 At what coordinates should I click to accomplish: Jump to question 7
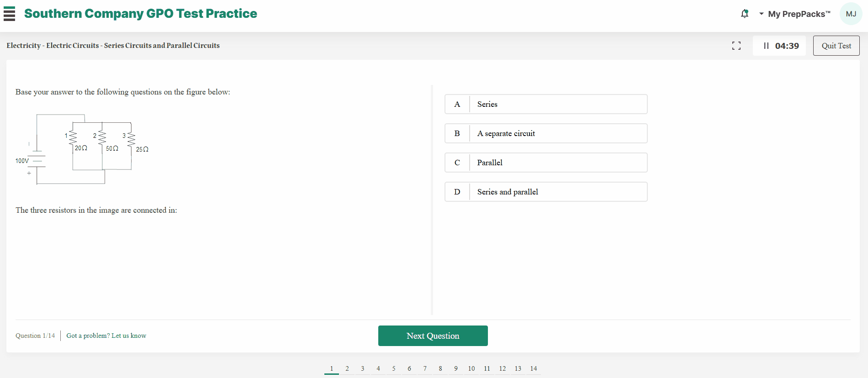[x=425, y=368]
